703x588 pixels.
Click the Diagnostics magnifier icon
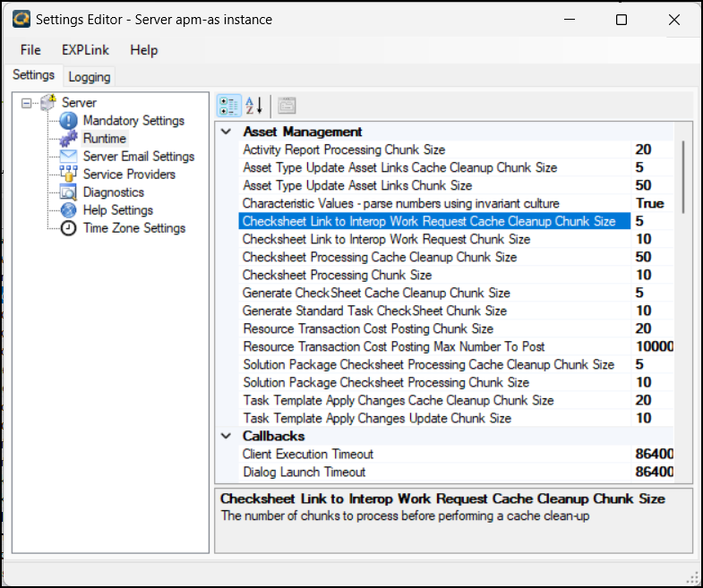pyautogui.click(x=69, y=192)
